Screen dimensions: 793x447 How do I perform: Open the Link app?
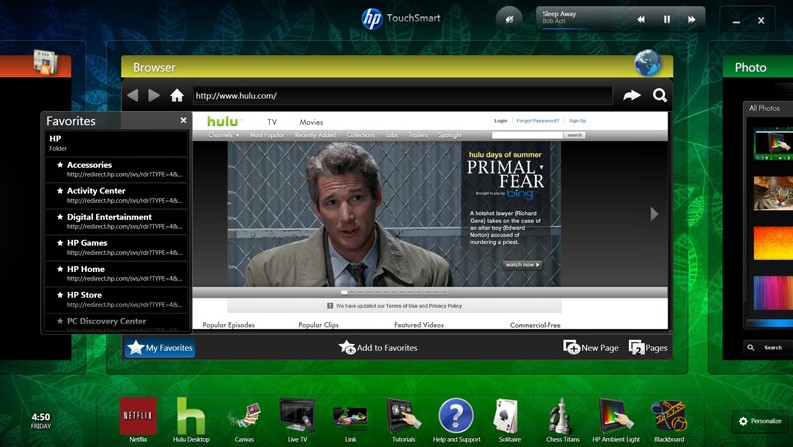point(350,422)
